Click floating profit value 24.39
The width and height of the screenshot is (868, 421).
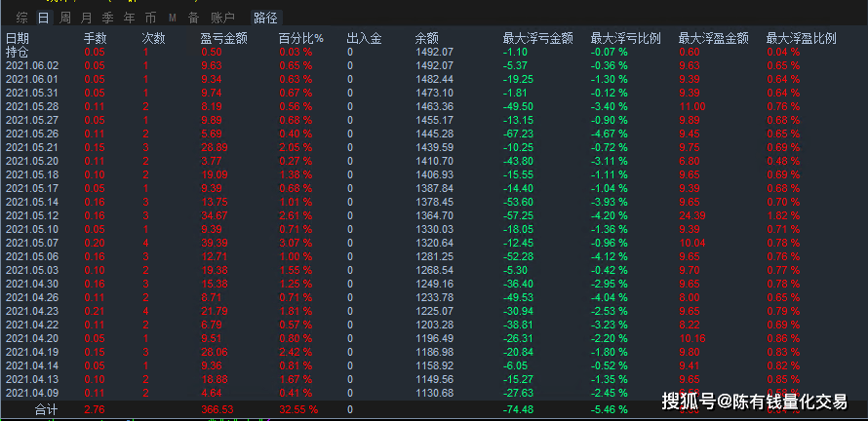692,215
